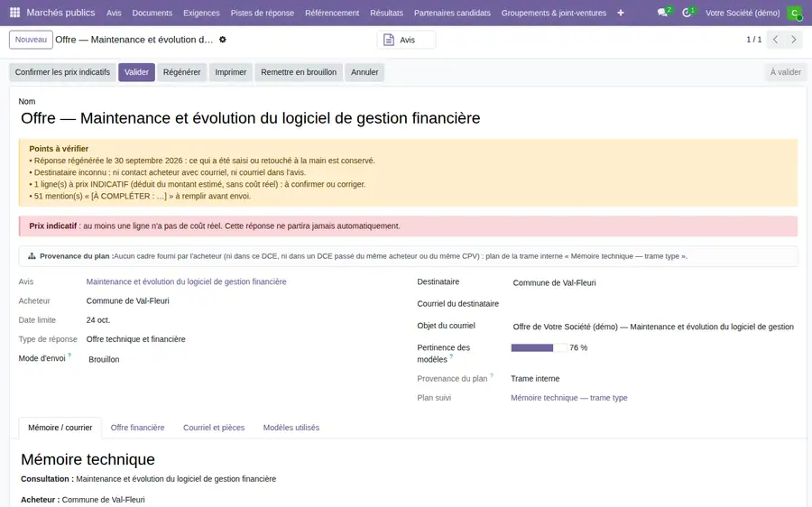This screenshot has width=812, height=507.
Task: Open the conversations chat bubble icon
Action: click(664, 13)
